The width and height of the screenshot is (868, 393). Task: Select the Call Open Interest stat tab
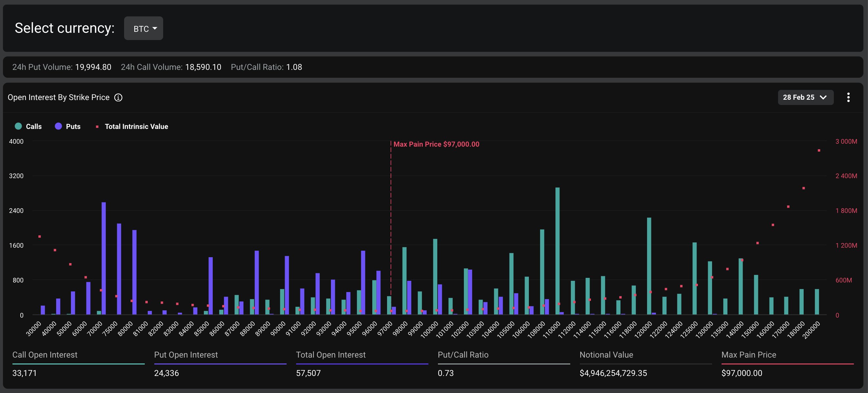[45, 355]
